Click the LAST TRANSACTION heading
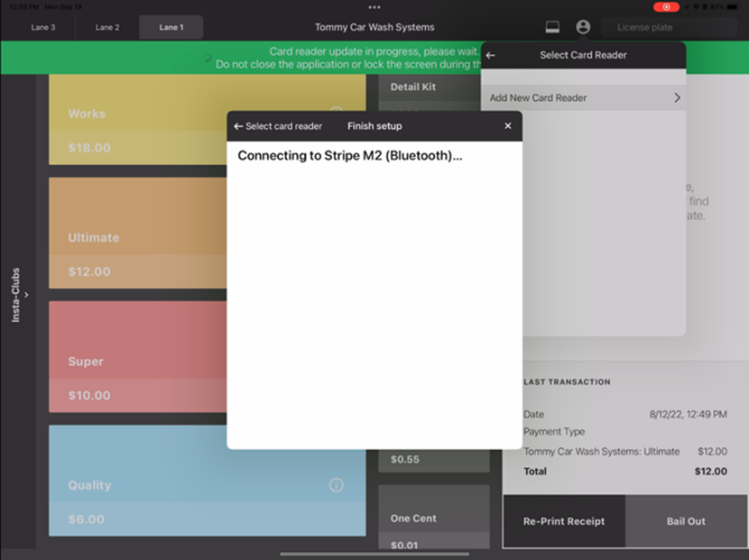749x560 pixels. point(567,382)
